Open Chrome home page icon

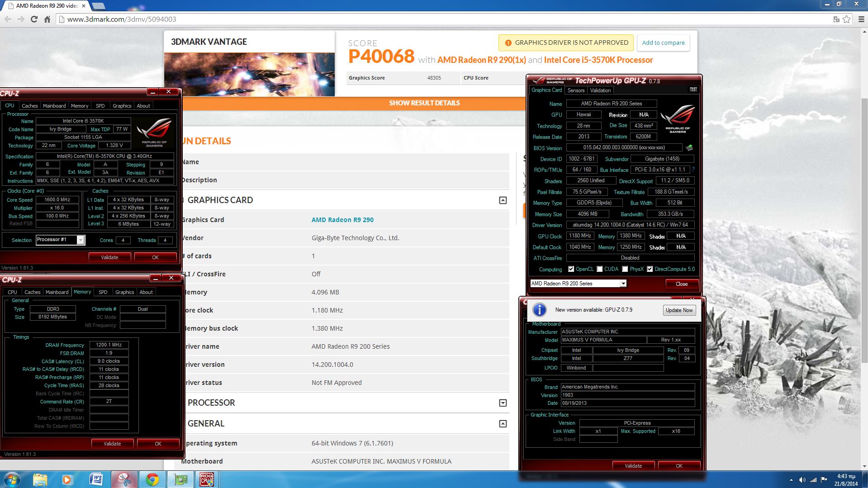(x=47, y=19)
